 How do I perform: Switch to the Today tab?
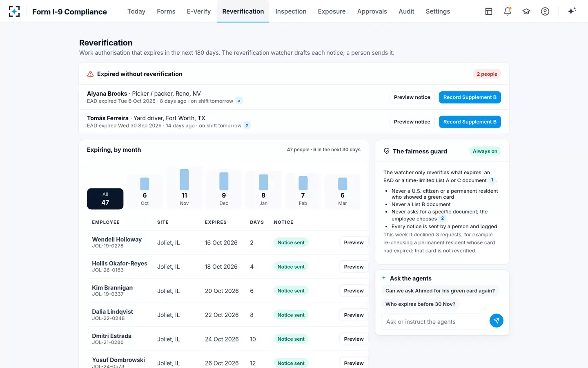point(136,11)
